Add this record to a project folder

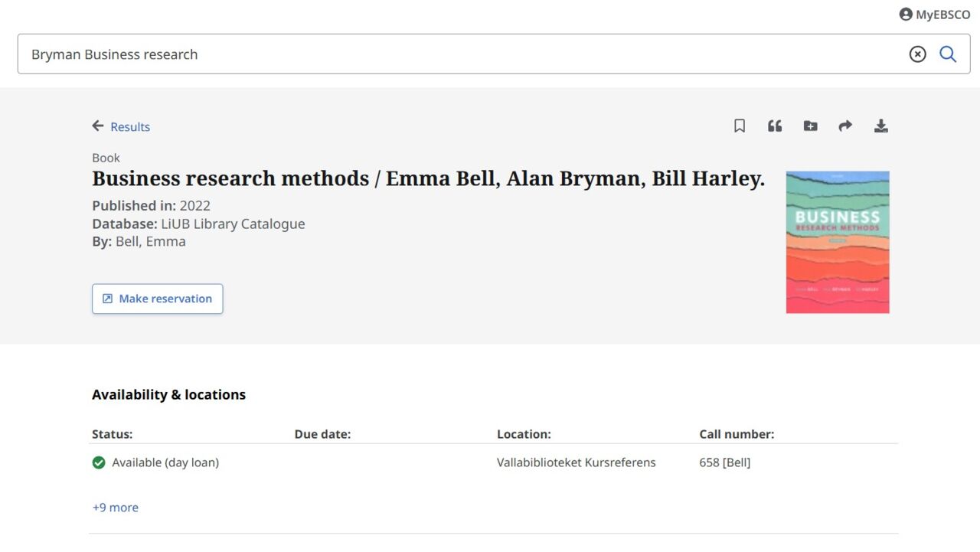point(810,126)
